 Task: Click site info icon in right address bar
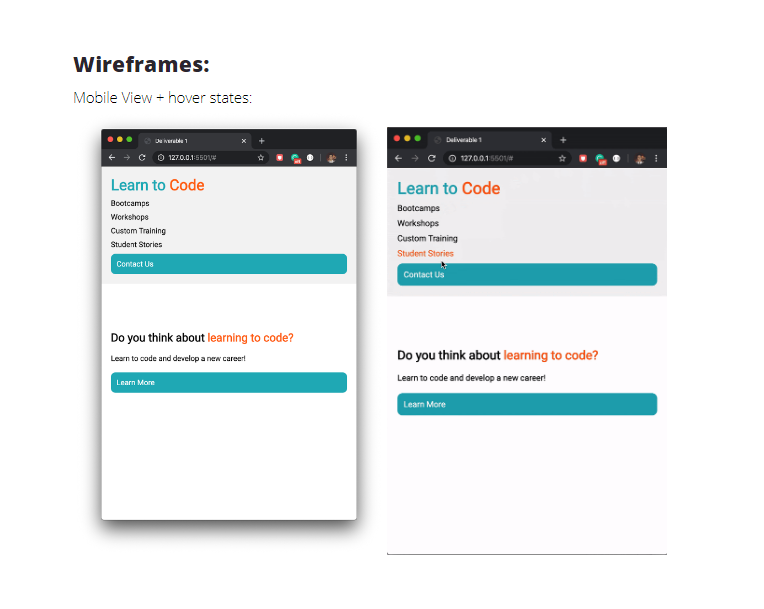tap(452, 158)
